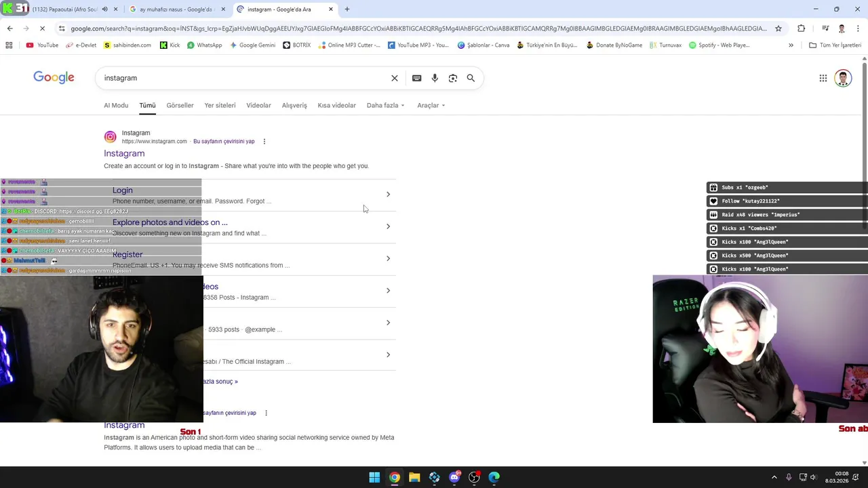Expand the Official Instagram sitelink chevron
Screen dimensions: 868x488
pos(388,354)
